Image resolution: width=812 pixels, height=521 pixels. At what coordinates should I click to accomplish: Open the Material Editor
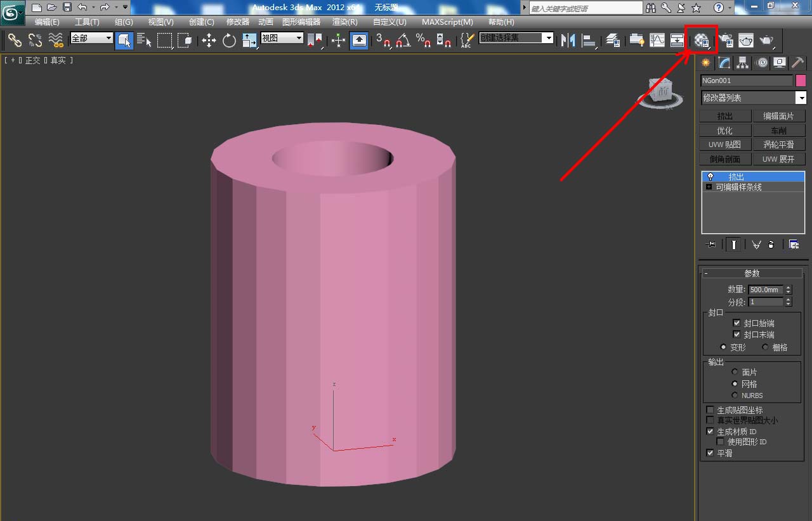point(702,40)
